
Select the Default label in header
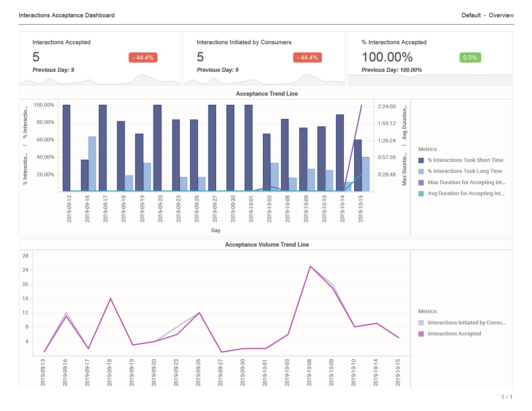click(471, 15)
